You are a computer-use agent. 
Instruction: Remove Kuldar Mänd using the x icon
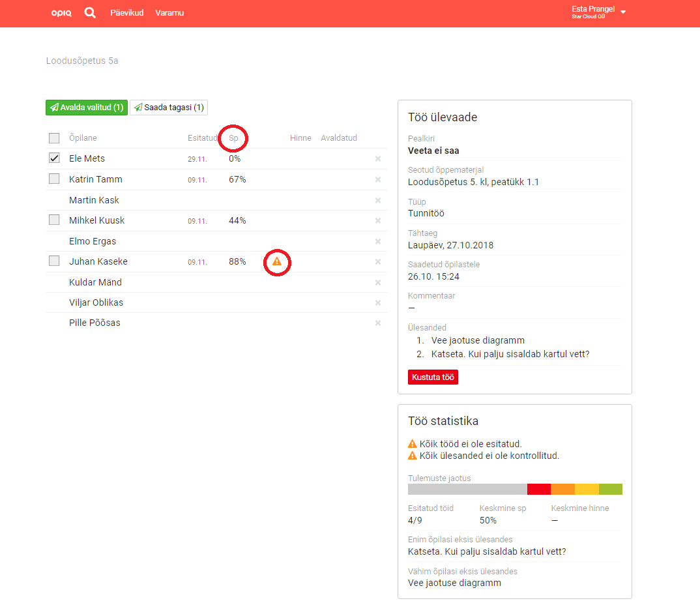pos(378,282)
